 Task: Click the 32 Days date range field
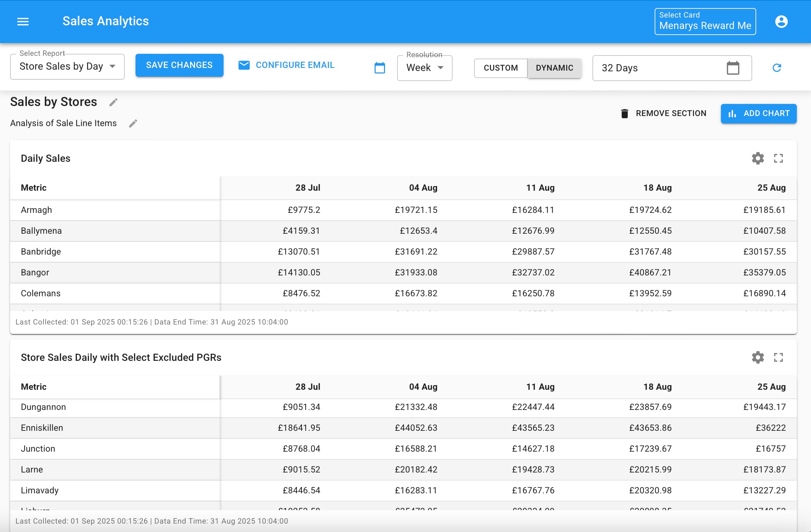point(661,68)
